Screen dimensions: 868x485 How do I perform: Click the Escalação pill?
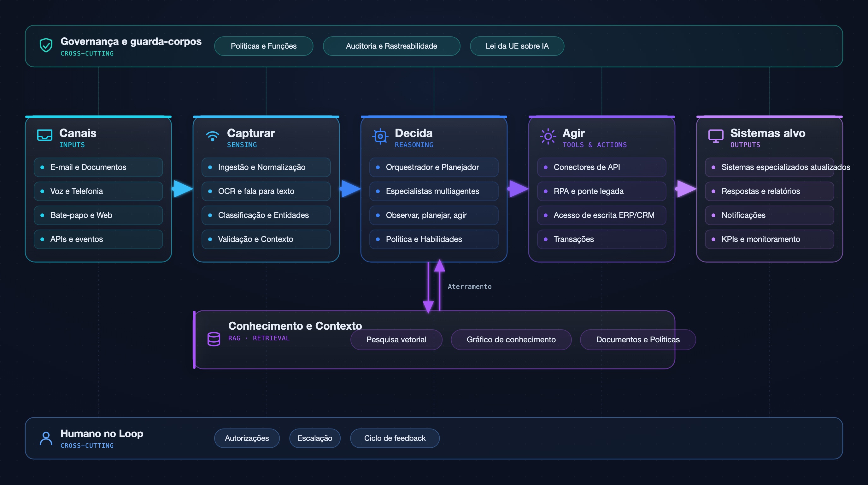[x=315, y=438]
